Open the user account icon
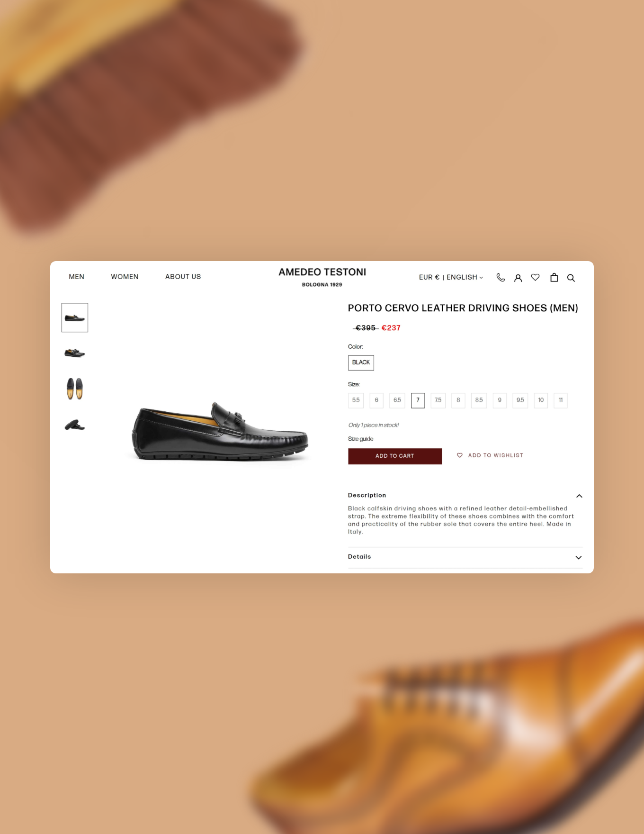644x834 pixels. [518, 278]
